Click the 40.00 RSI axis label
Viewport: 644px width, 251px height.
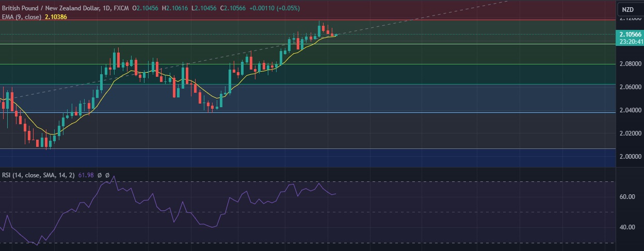[626, 227]
